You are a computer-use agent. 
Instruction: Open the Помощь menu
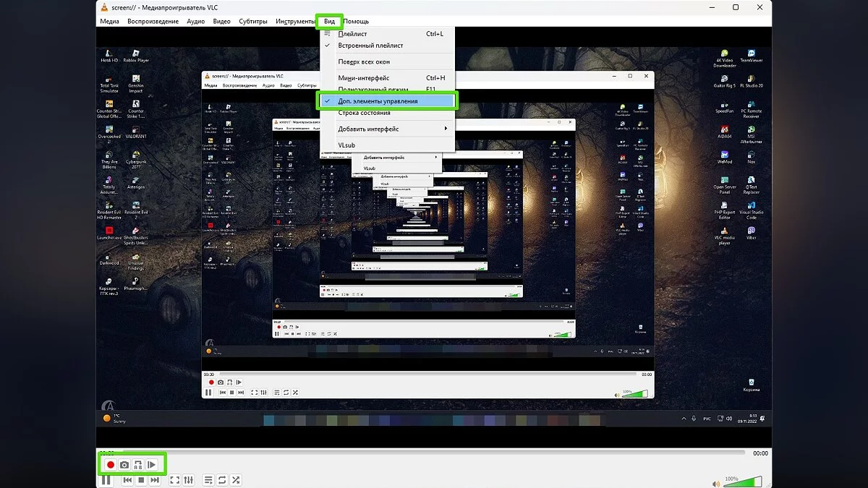pos(356,21)
